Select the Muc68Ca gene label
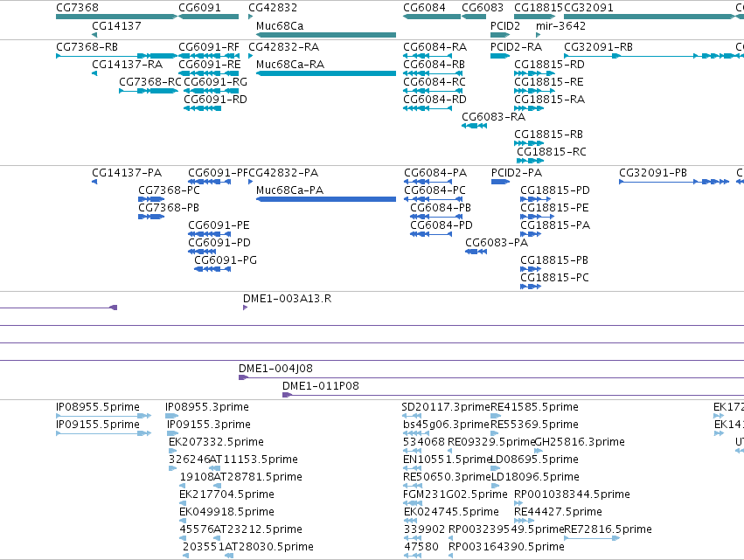 (x=280, y=25)
